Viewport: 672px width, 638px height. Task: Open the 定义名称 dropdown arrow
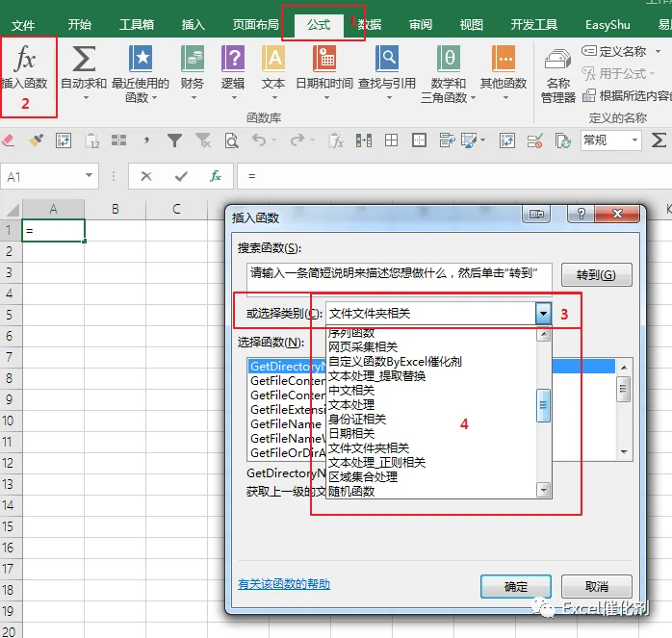pyautogui.click(x=658, y=51)
